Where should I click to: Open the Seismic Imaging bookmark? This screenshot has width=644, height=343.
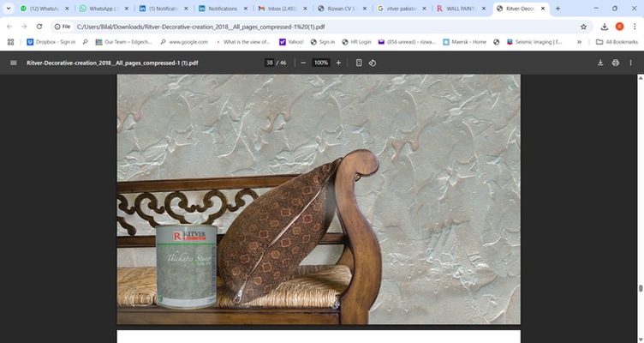pos(534,42)
